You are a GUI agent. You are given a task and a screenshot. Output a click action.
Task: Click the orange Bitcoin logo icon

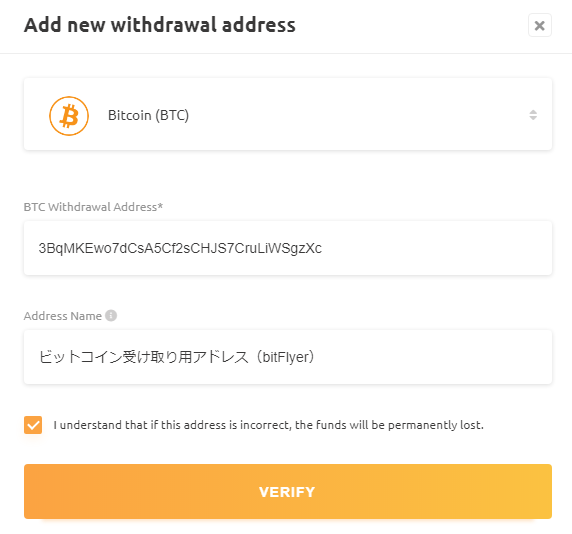point(69,116)
